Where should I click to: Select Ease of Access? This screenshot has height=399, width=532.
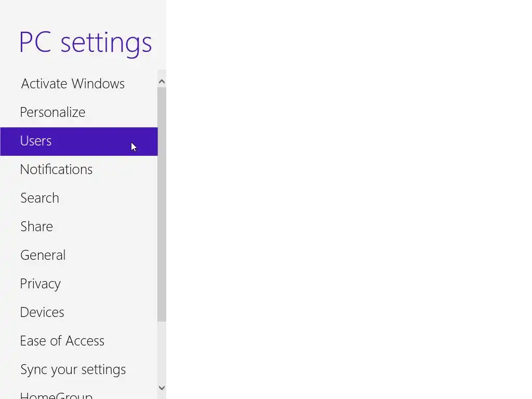[x=79, y=341]
